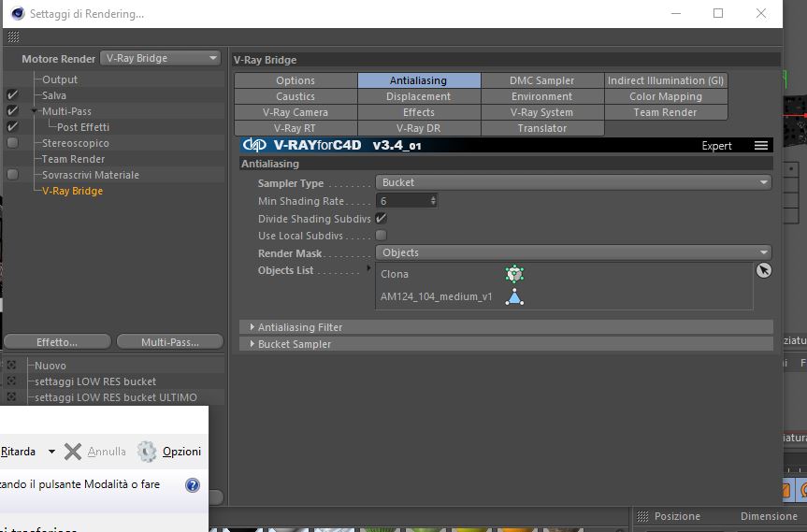The image size is (807, 532).
Task: Click the Annulla X icon
Action: coord(73,452)
